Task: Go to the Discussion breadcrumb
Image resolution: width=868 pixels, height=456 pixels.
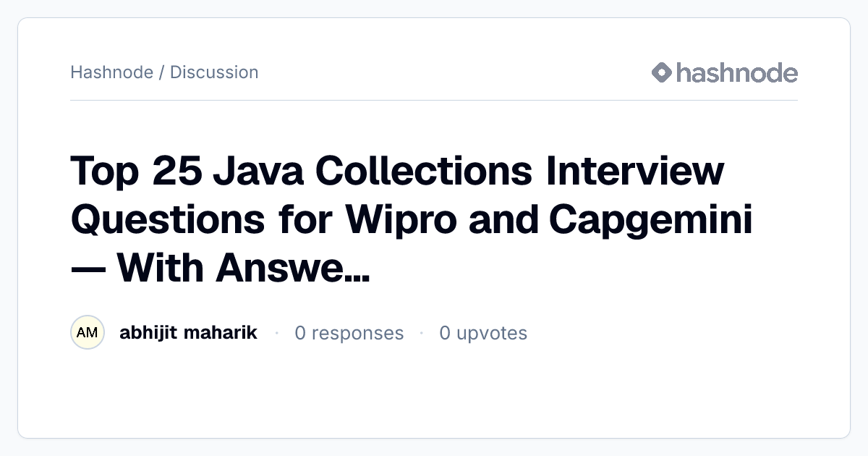Action: 214,72
